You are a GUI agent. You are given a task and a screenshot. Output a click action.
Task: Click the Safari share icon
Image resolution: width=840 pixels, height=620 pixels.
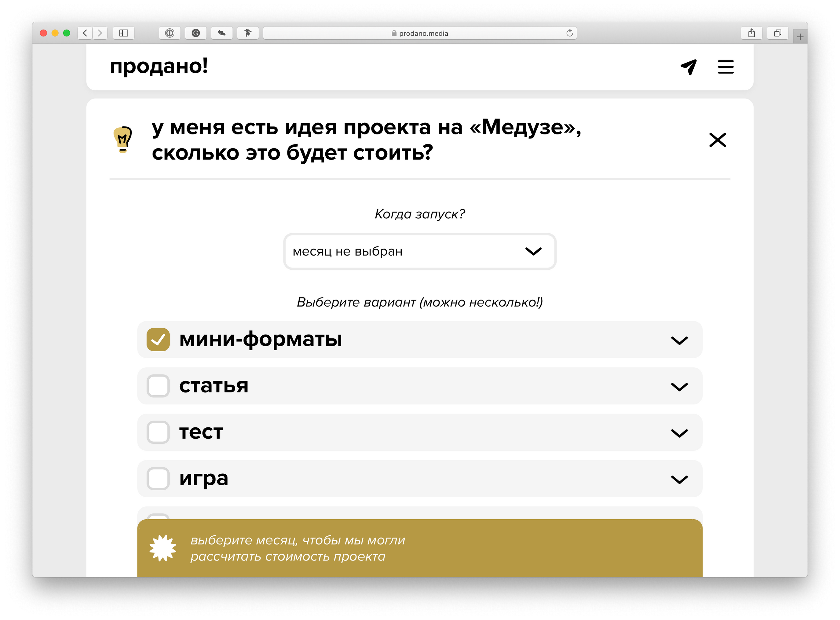tap(752, 33)
